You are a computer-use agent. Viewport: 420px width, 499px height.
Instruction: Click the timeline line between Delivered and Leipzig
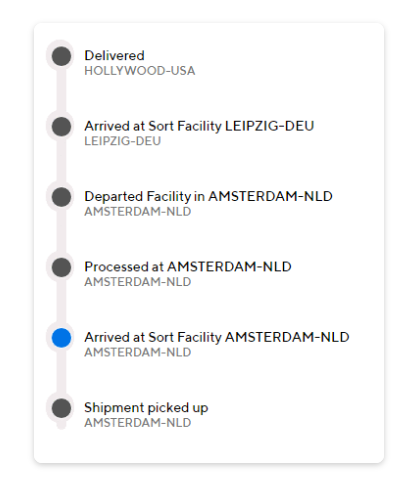pos(61,91)
